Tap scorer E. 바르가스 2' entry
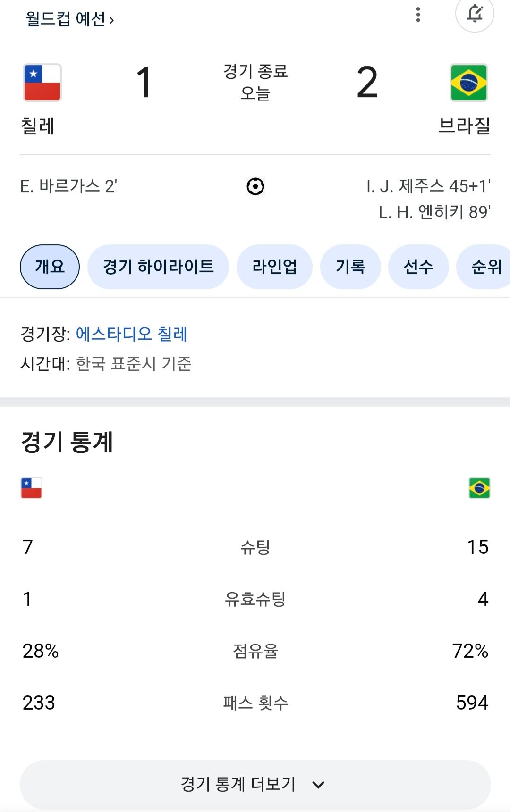 69,186
